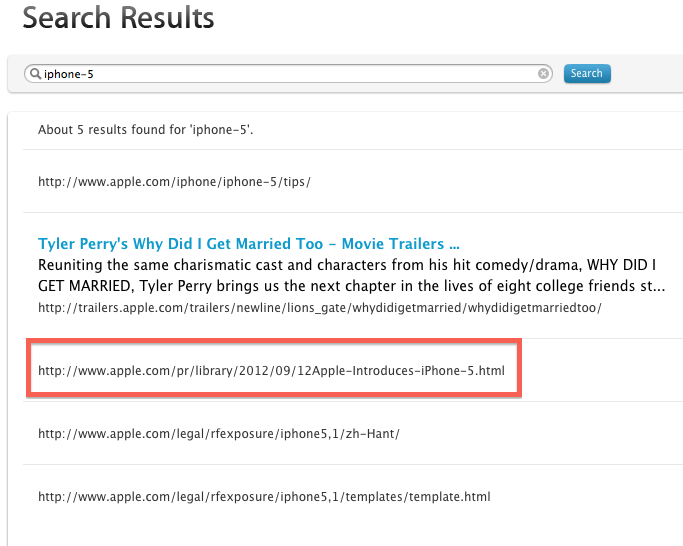Click the 'Search Results' page heading
683x546 pixels.
click(x=118, y=17)
